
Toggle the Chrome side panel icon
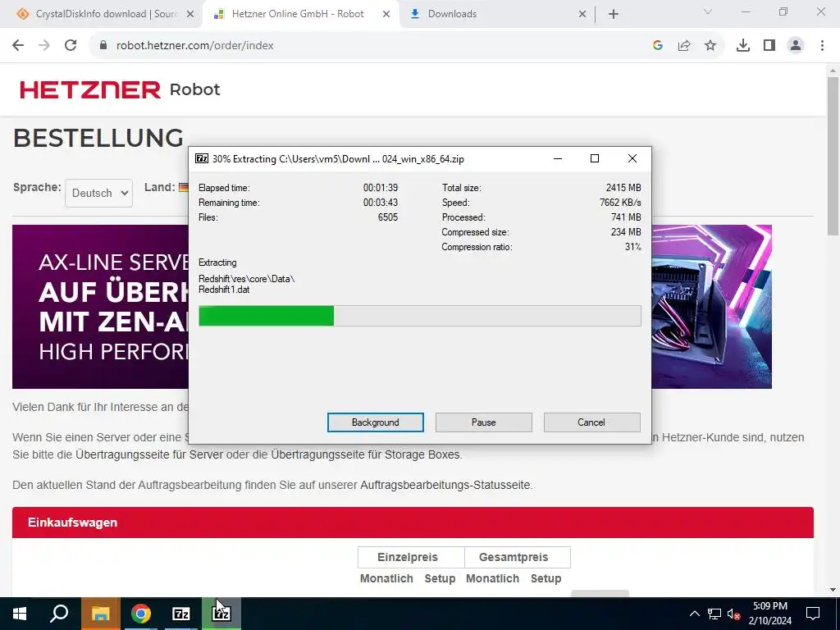(769, 46)
